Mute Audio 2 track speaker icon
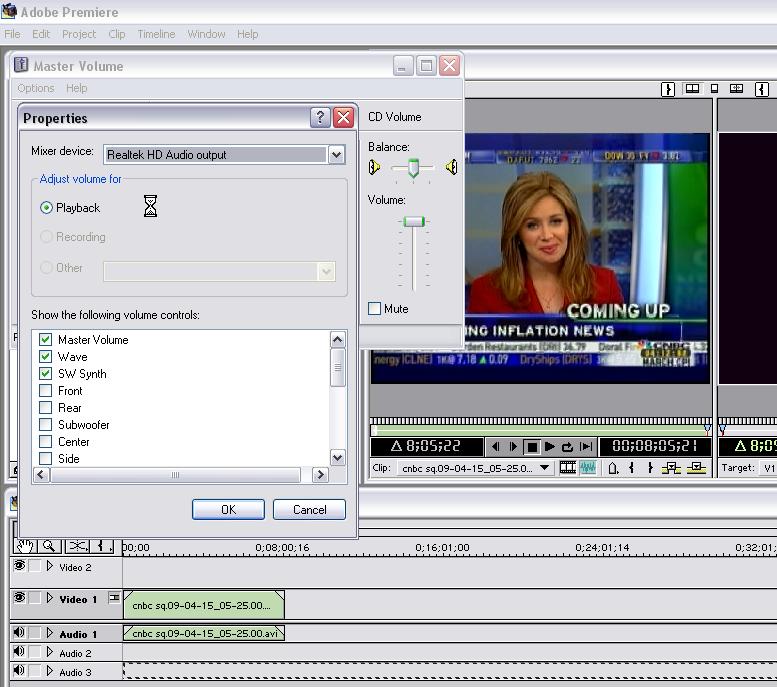This screenshot has width=777, height=687. (19, 651)
